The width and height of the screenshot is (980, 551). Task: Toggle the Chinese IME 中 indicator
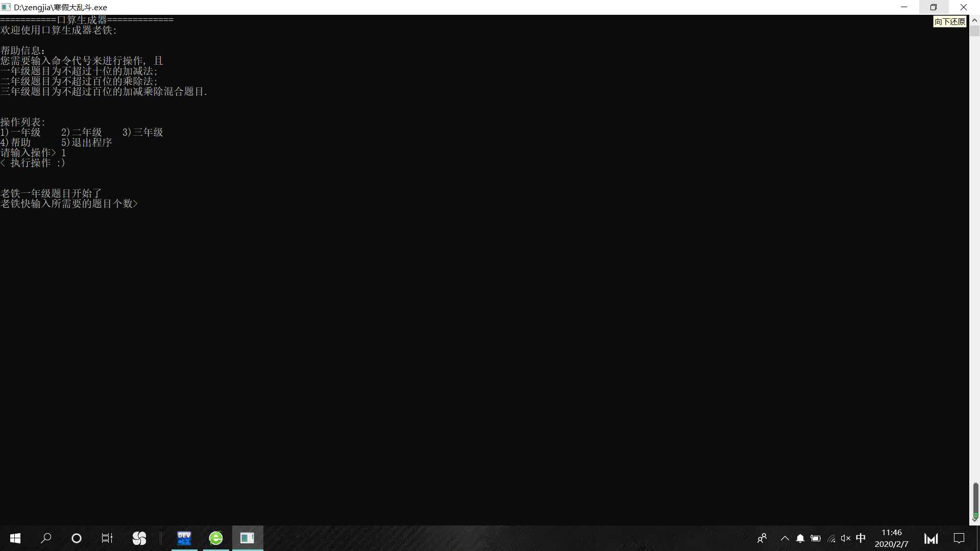(861, 538)
